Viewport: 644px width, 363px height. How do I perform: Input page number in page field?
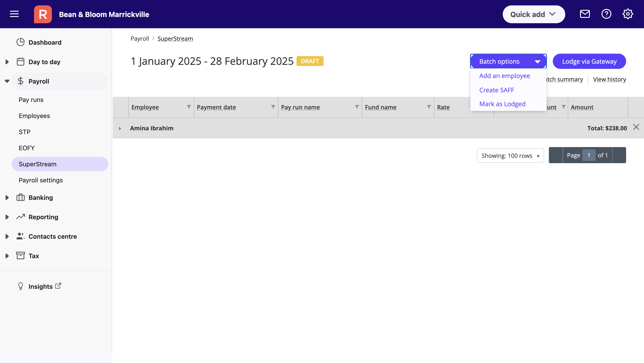click(x=589, y=155)
